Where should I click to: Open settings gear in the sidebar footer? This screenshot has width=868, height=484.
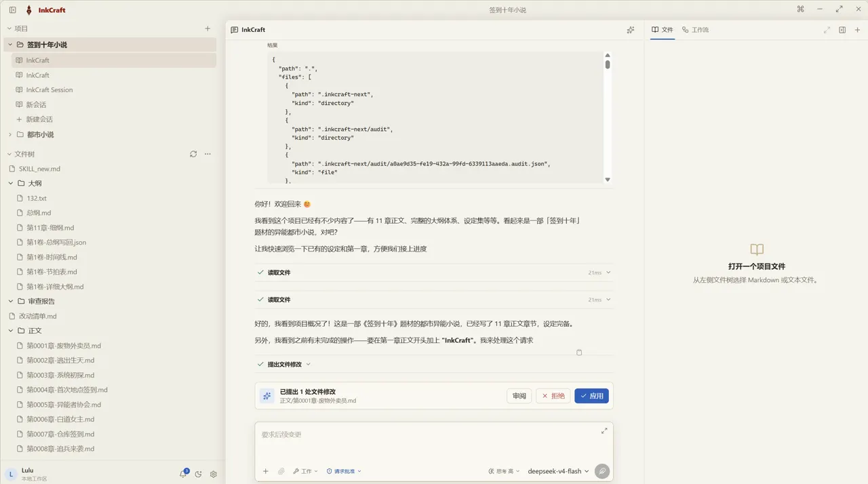click(214, 475)
